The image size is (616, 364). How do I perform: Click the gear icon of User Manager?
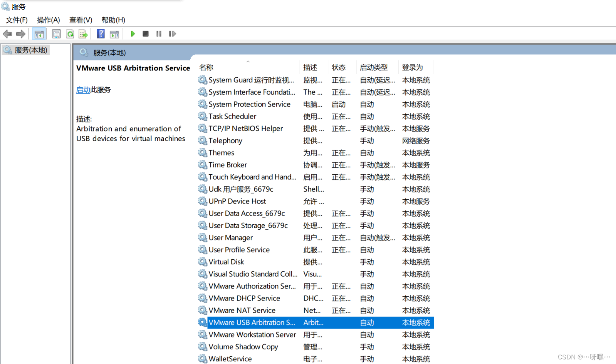[x=203, y=237]
